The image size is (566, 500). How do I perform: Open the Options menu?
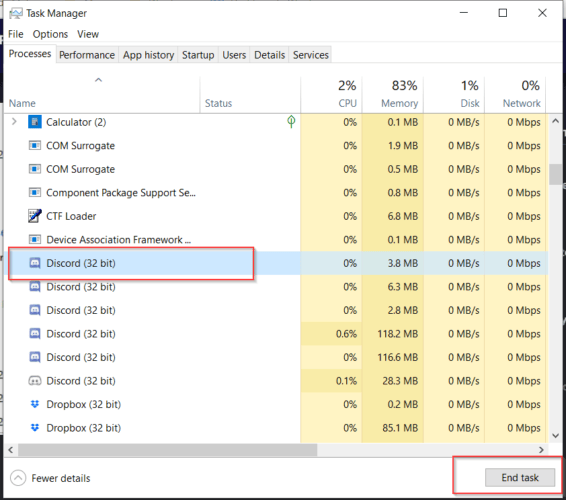(x=50, y=34)
